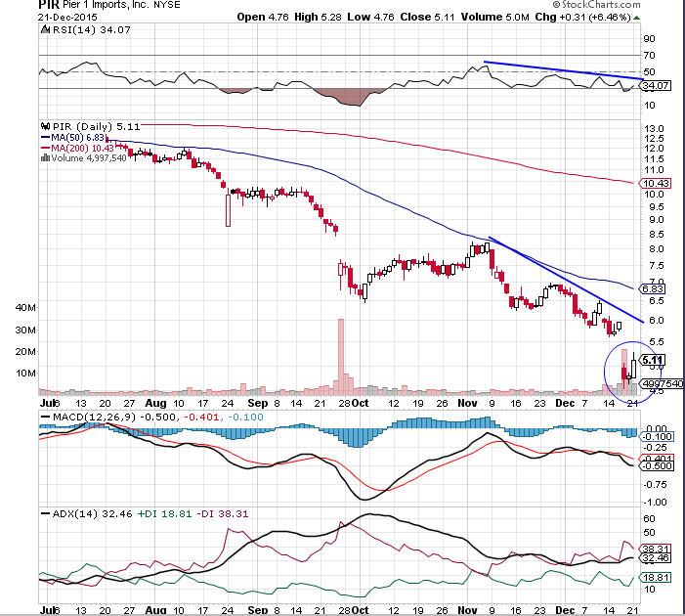The image size is (685, 616).
Task: Click the PIR (Daily) 5.11 legend text
Action: pos(96,127)
